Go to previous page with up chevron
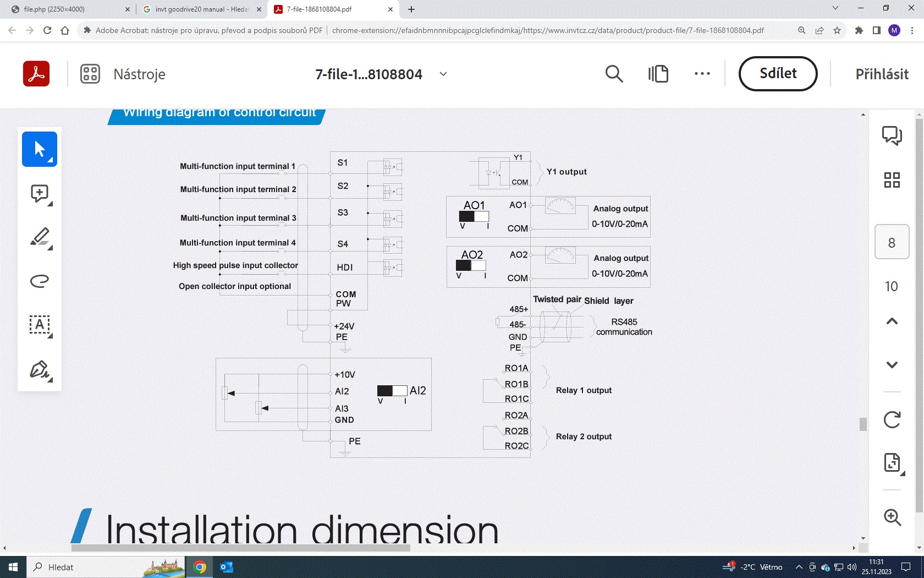924x578 pixels. (x=892, y=321)
